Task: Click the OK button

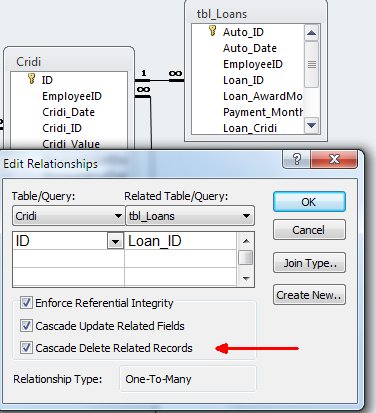Action: 309,202
